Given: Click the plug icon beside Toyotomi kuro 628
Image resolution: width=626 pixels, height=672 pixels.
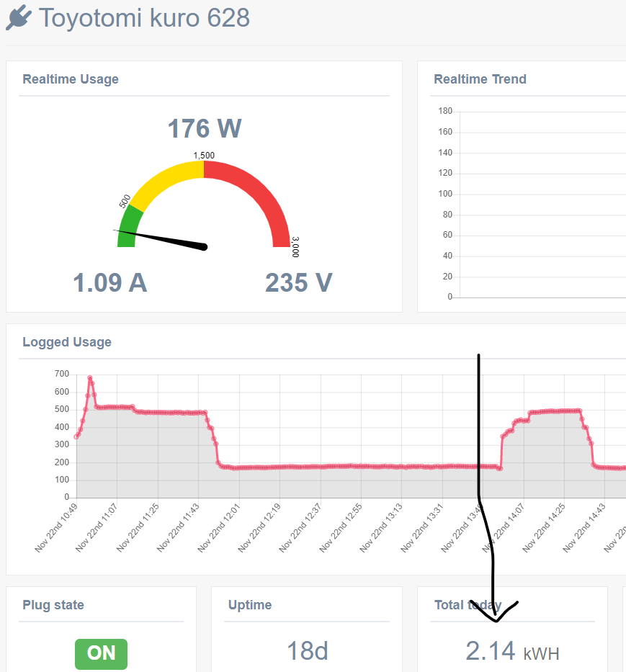Looking at the screenshot, I should 19,17.
